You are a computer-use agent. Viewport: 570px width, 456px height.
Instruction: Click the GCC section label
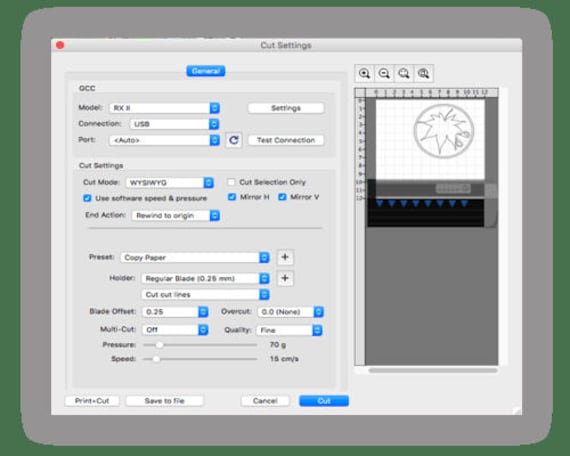pyautogui.click(x=87, y=88)
